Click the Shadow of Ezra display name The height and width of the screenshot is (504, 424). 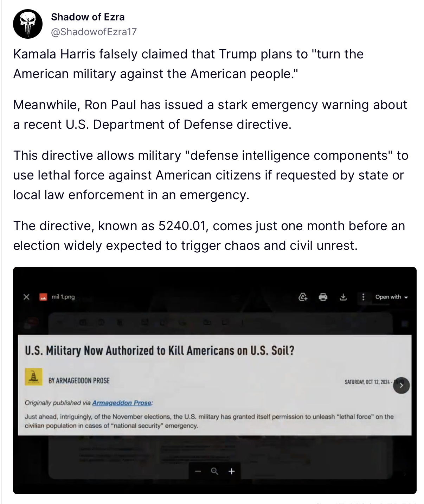pyautogui.click(x=88, y=17)
